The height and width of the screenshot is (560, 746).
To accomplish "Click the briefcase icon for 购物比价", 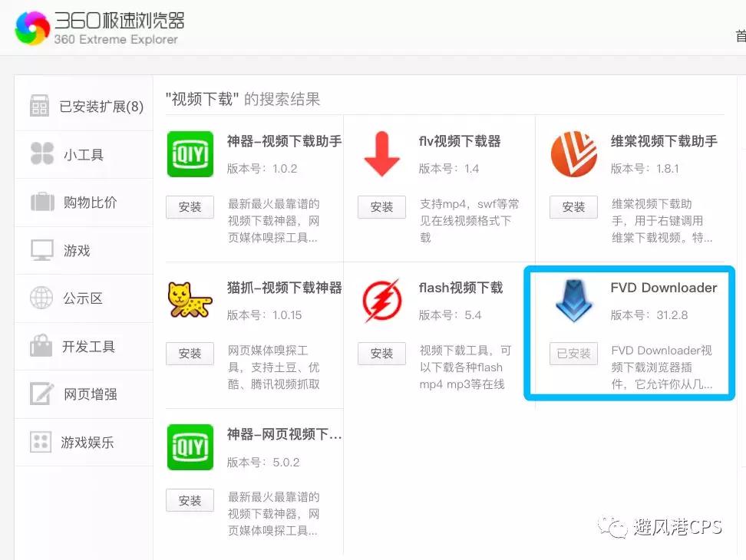I will tap(42, 202).
